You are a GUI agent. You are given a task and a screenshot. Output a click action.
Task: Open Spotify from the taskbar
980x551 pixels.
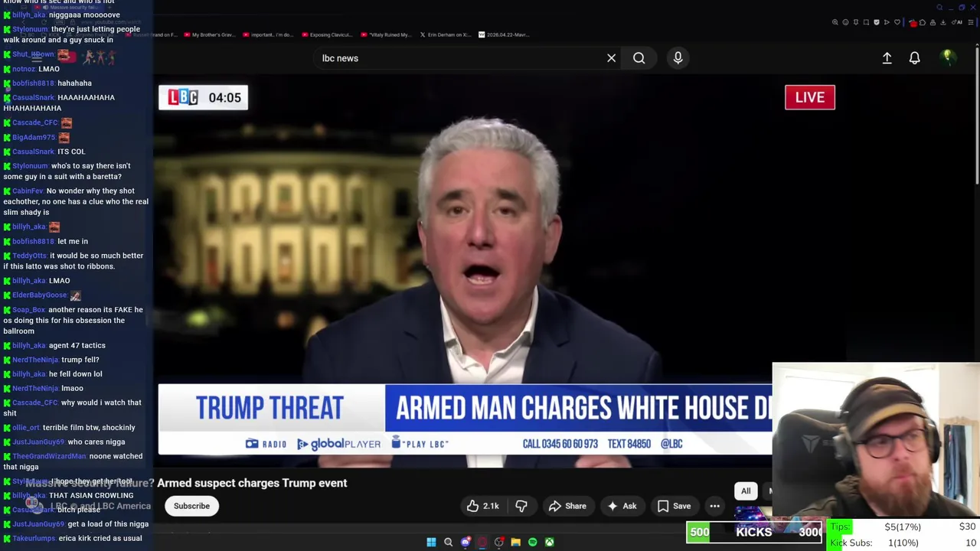pos(532,542)
